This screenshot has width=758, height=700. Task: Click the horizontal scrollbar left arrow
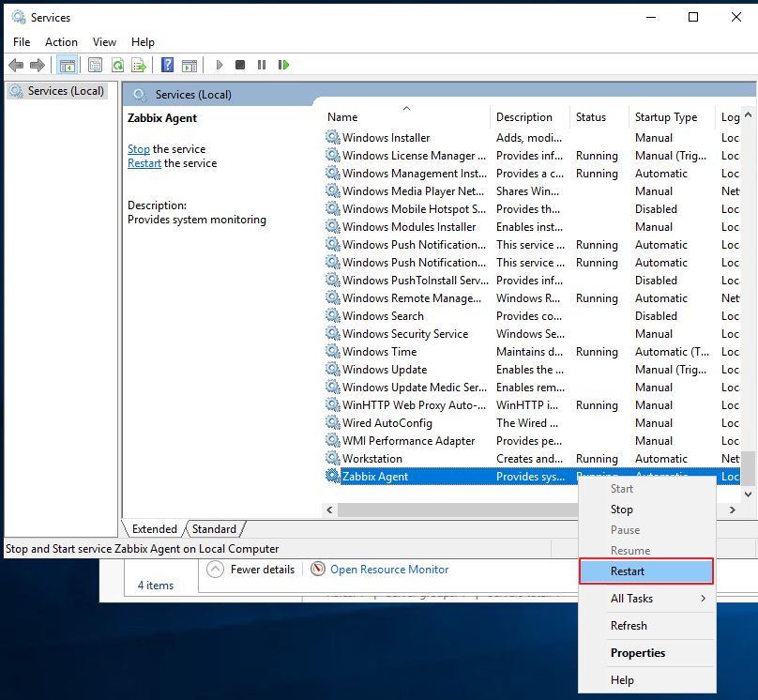[x=329, y=510]
